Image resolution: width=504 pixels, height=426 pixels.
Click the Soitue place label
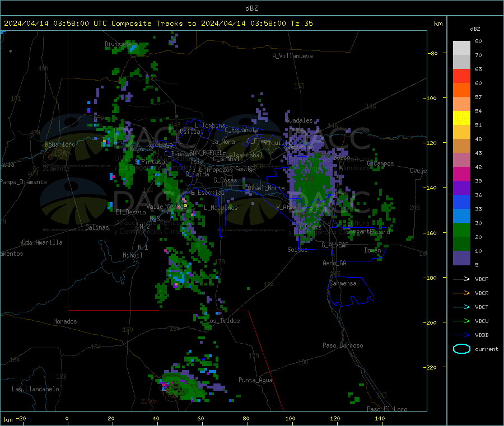click(x=297, y=250)
